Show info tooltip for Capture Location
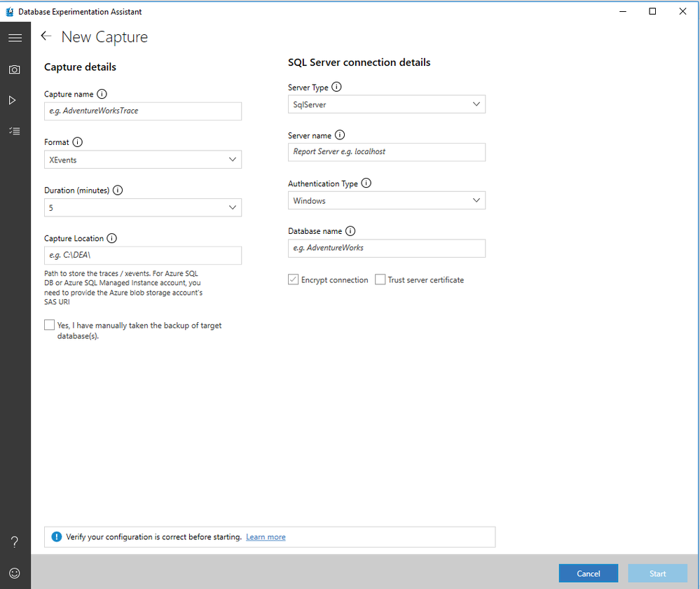700x589 pixels. 112,238
